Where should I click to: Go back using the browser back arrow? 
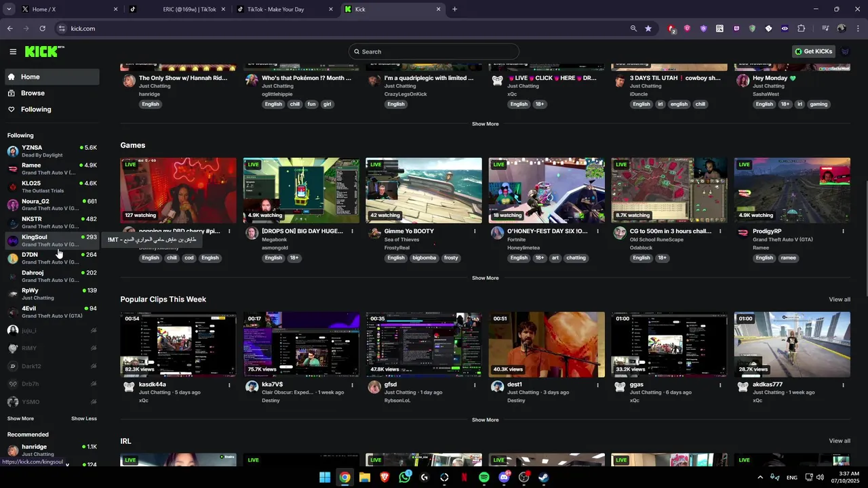tap(9, 28)
